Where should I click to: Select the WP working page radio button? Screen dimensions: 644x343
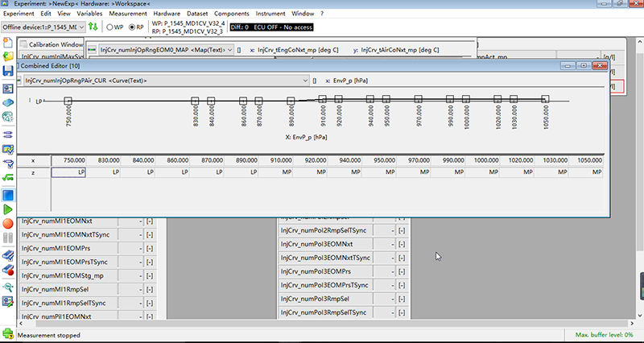(109, 27)
